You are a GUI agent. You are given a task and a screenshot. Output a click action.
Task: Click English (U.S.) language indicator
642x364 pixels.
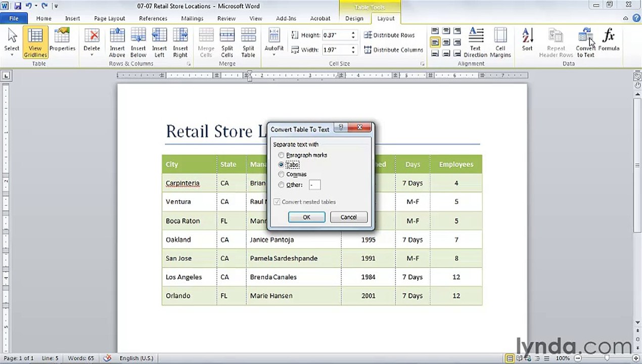[136, 358]
